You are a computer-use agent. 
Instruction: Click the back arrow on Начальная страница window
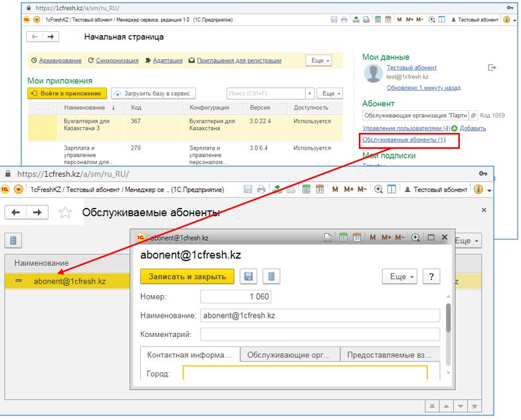coord(35,37)
